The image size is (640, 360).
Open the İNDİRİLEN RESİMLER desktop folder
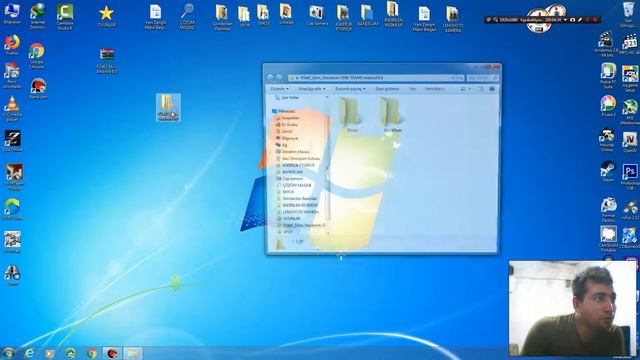tap(393, 14)
